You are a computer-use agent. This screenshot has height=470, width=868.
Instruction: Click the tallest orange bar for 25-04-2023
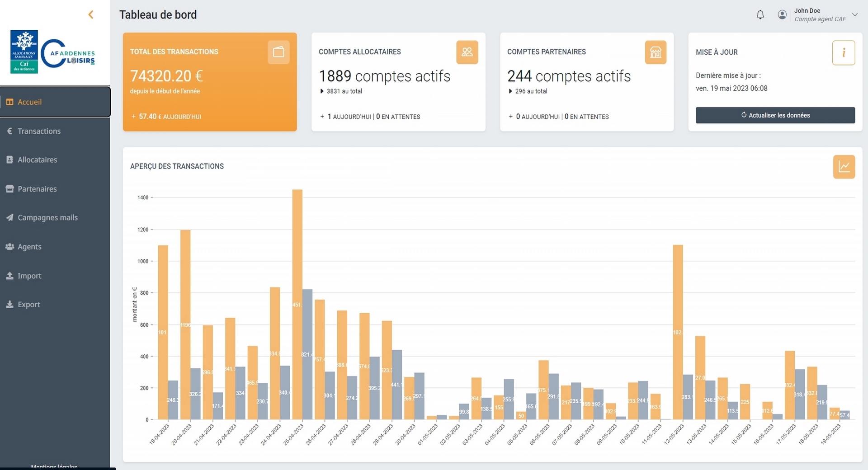(x=297, y=304)
